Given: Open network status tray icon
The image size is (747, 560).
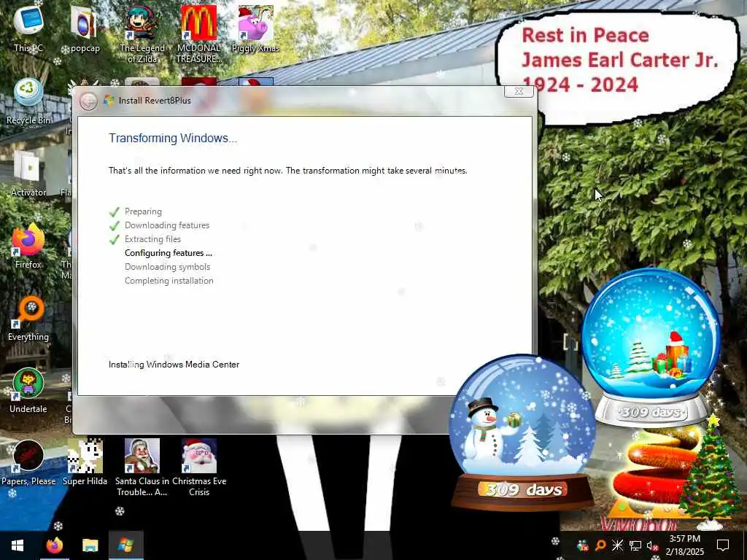Looking at the screenshot, I should click(635, 545).
